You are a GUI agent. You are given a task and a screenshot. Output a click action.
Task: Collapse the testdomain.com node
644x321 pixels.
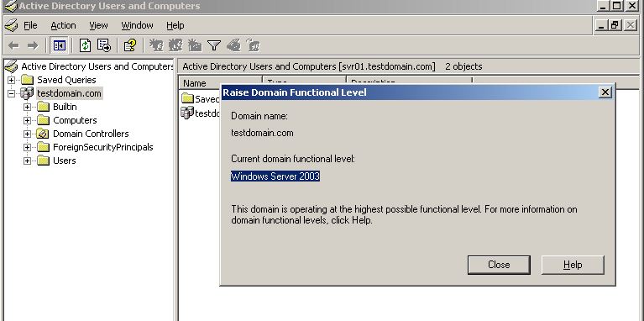11,94
